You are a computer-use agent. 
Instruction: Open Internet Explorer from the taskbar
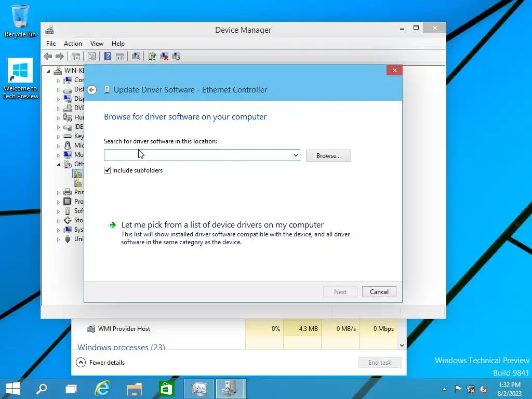coord(102,389)
